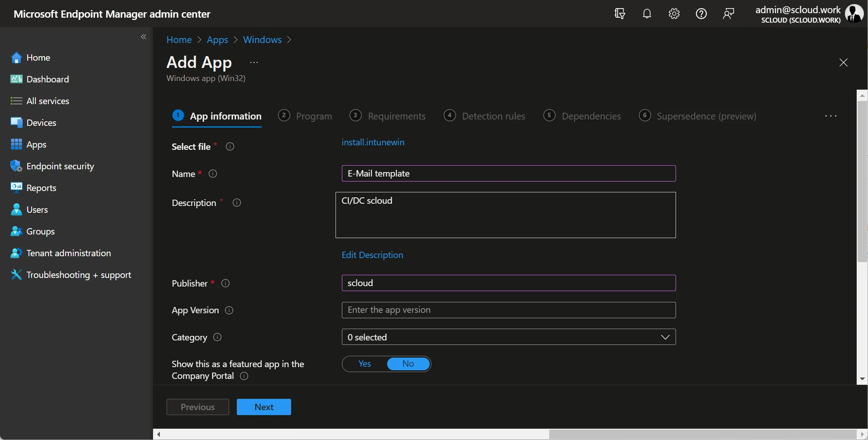This screenshot has height=440, width=868.
Task: Open the Directory + subscription filter icon
Action: point(620,14)
